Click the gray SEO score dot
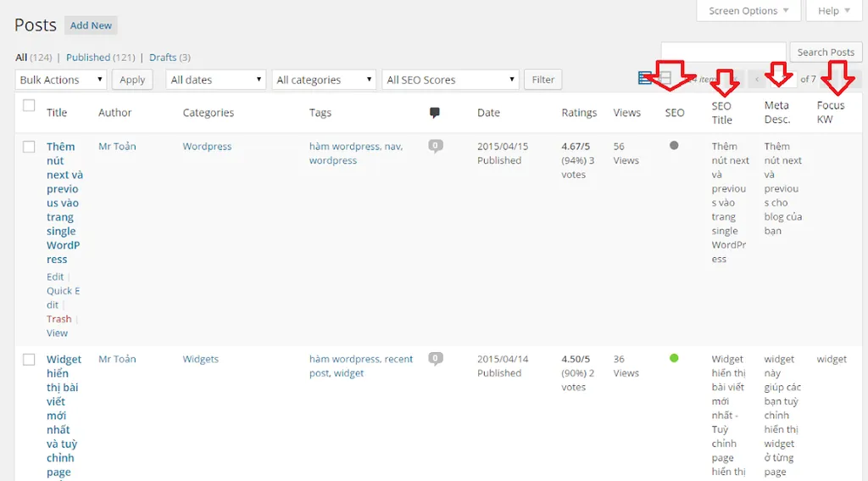This screenshot has width=868, height=481. pyautogui.click(x=674, y=146)
